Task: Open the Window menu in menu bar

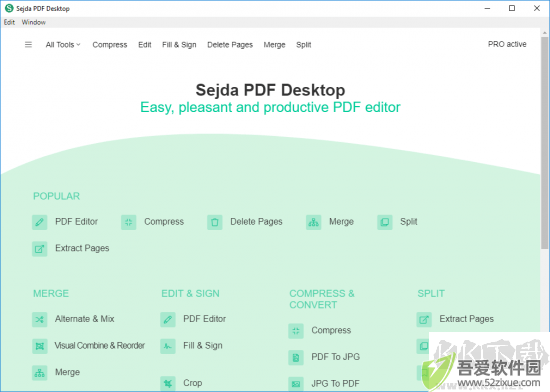Action: pos(34,22)
